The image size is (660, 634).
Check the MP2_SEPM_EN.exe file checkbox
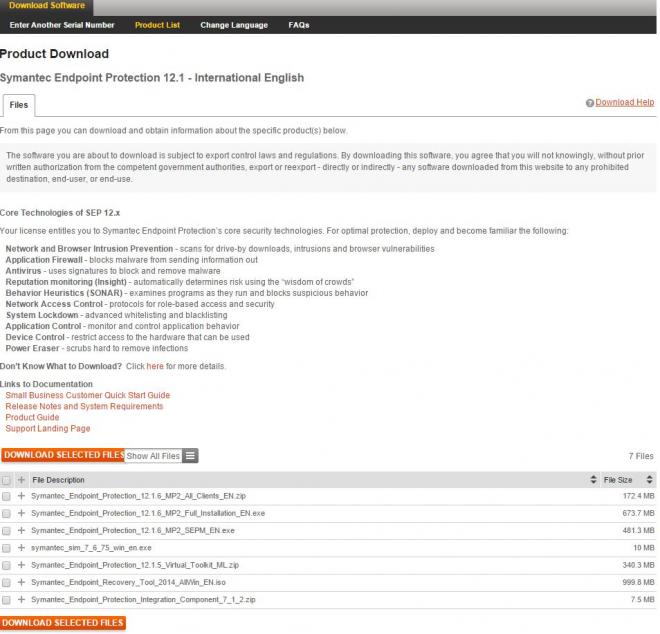(x=6, y=531)
